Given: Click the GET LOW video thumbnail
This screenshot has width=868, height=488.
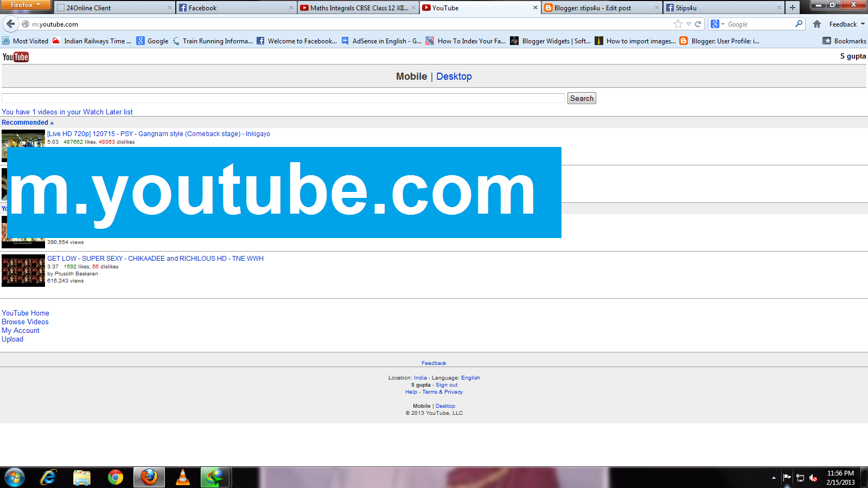Looking at the screenshot, I should (x=23, y=271).
